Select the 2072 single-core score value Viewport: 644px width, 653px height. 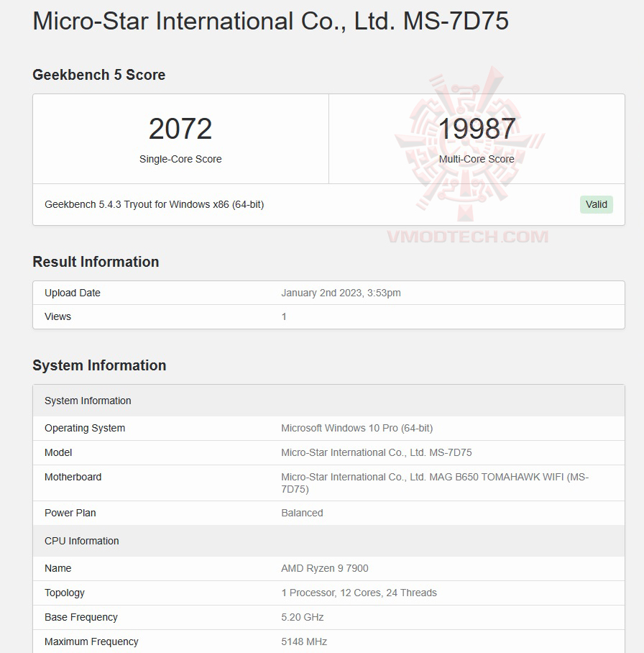(x=180, y=129)
